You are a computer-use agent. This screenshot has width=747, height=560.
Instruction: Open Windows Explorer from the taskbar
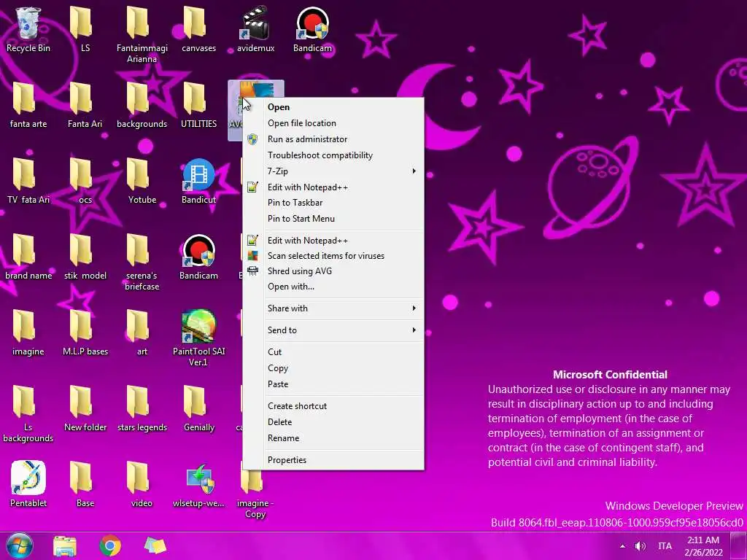[x=65, y=545]
